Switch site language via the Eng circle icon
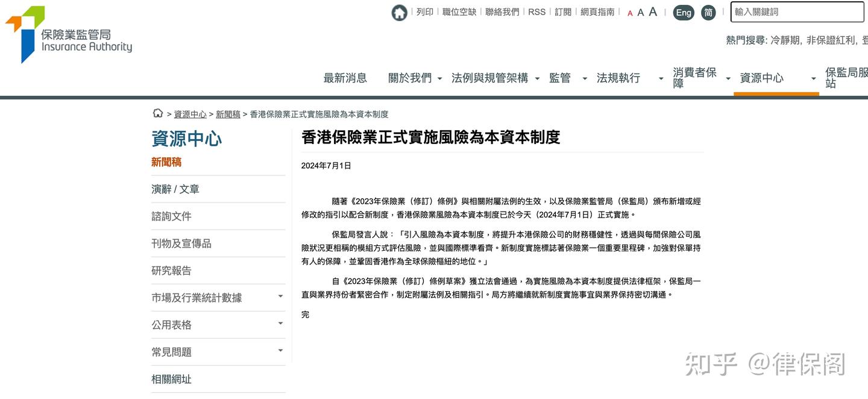 click(683, 12)
